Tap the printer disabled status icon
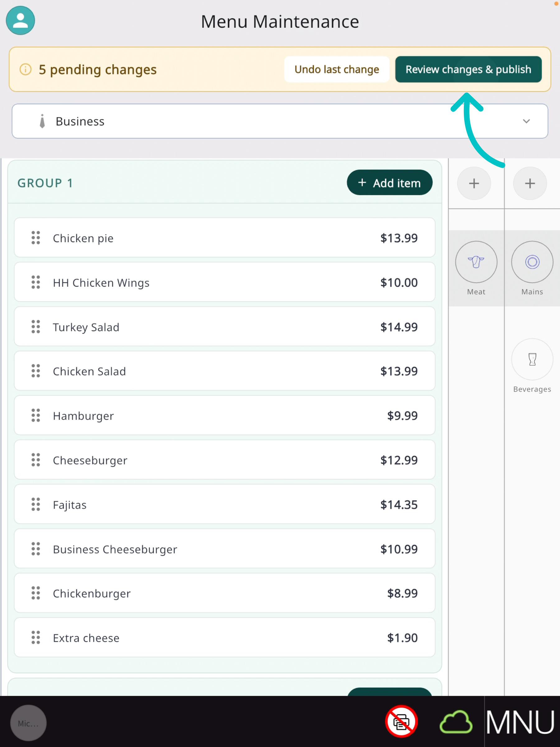 401,721
